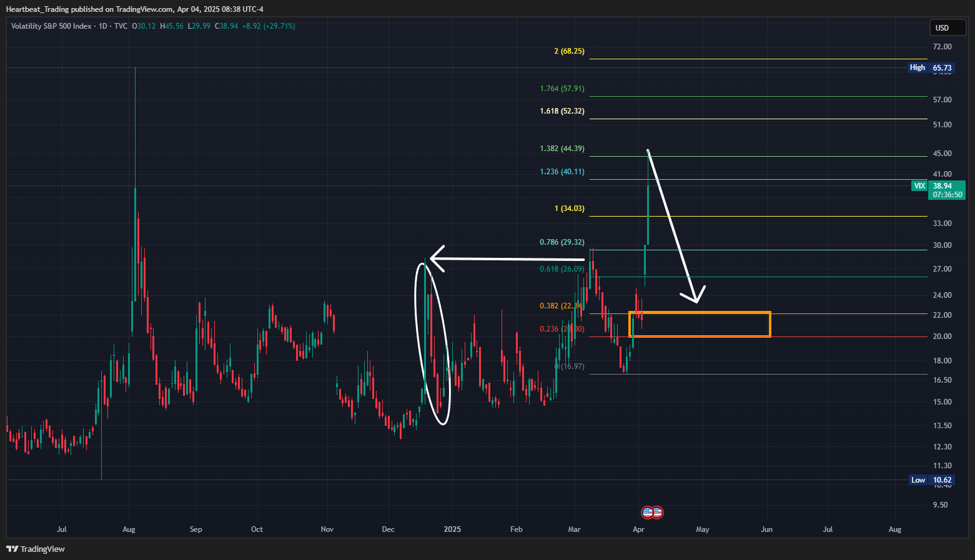Click the 57.00 price axis label
975x560 pixels.
pyautogui.click(x=942, y=100)
